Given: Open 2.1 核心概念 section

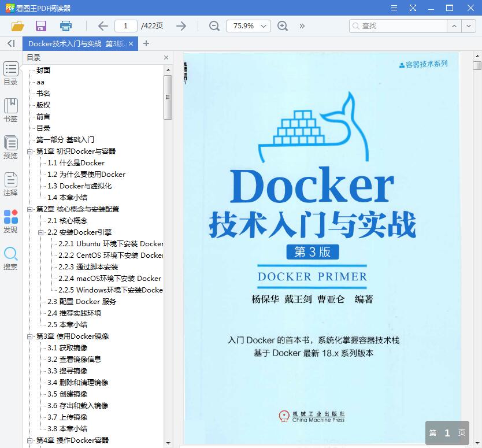Looking at the screenshot, I should (67, 220).
